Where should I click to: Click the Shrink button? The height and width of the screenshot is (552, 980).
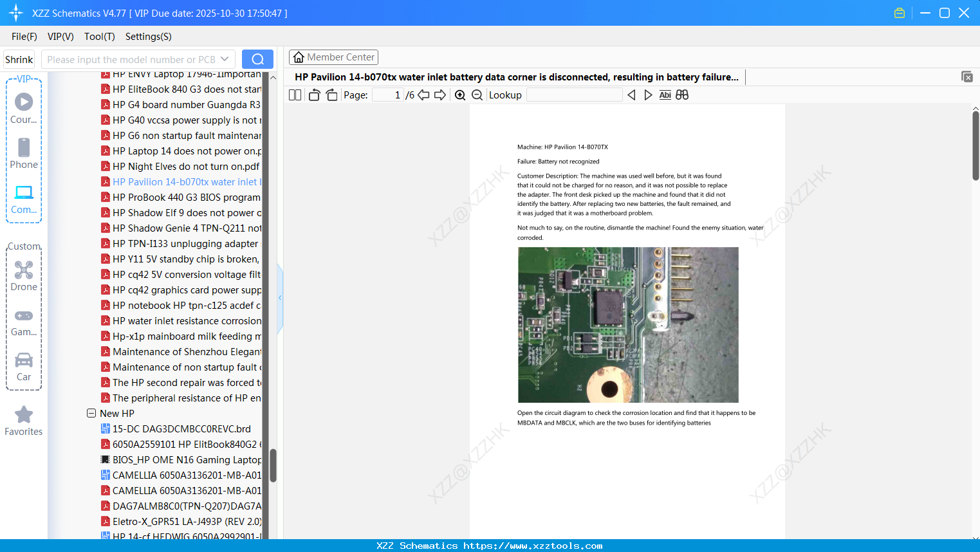pos(19,59)
